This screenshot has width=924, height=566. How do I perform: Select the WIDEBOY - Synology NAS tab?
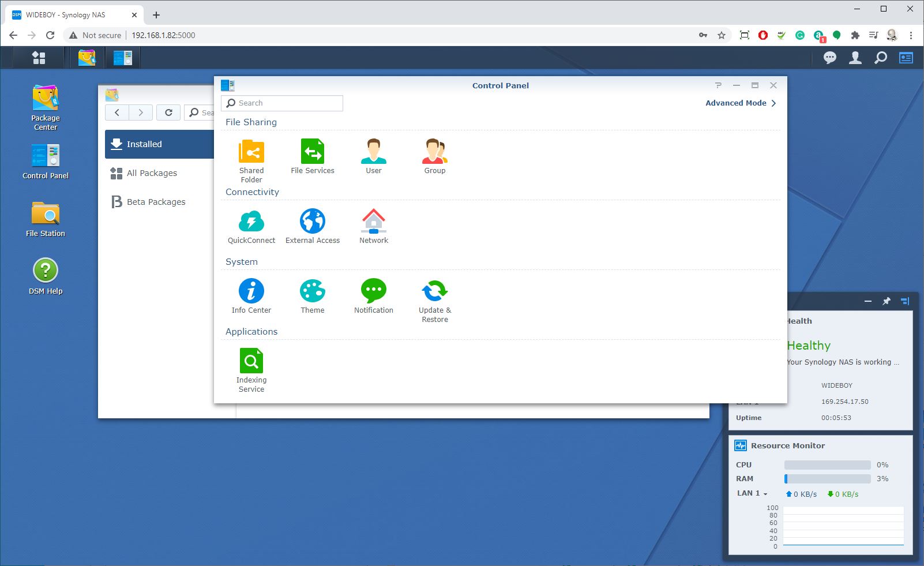point(76,15)
